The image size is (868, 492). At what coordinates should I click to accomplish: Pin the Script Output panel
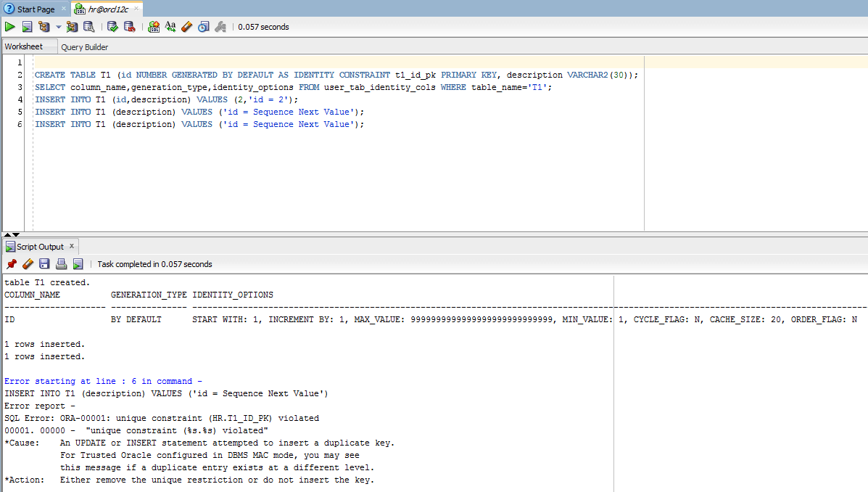point(11,264)
